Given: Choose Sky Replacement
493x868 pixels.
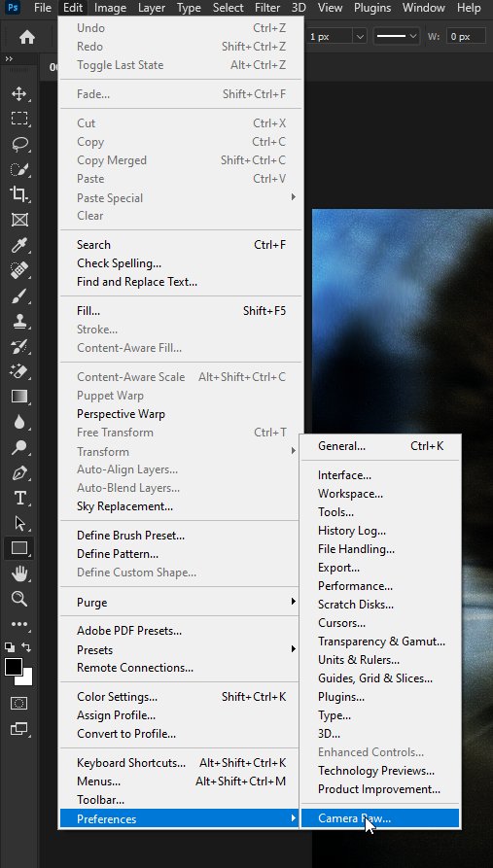Looking at the screenshot, I should [181, 506].
